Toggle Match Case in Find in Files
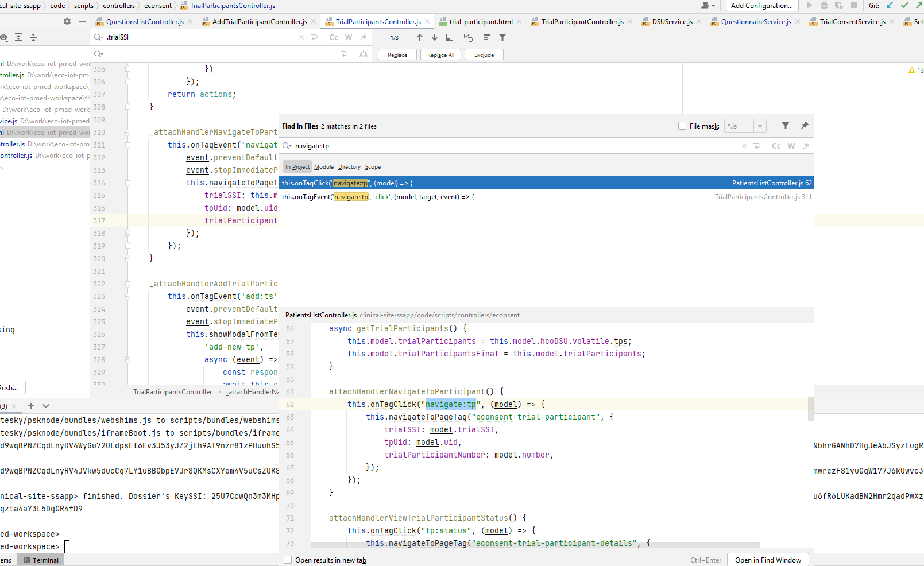Viewport: 924px width, 566px height. click(x=776, y=146)
